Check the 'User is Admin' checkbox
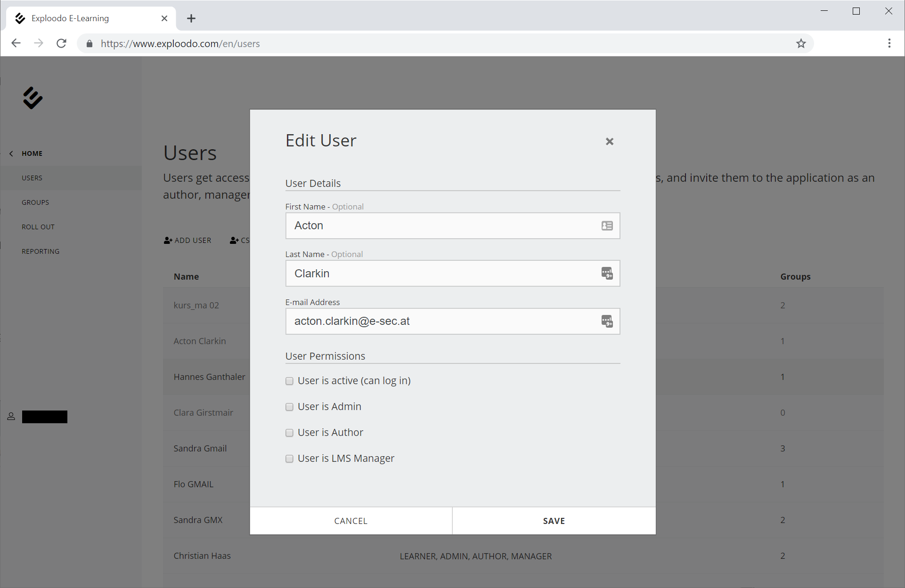This screenshot has height=588, width=905. tap(289, 407)
